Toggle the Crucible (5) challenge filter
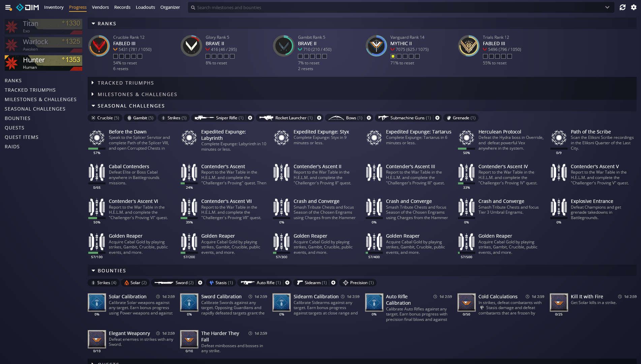This screenshot has width=641, height=364. (105, 118)
